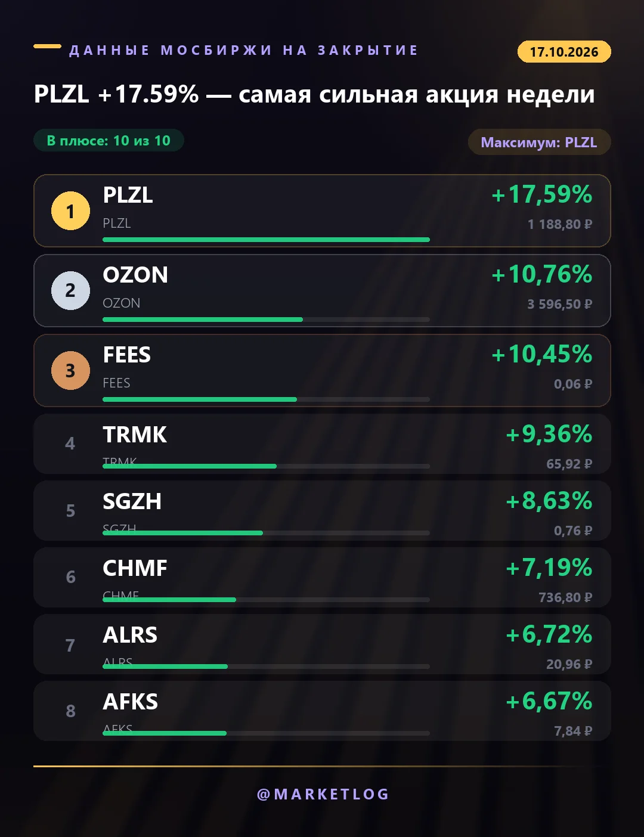Click the 'ДАННЫЕ МОСБИРЖИ НА ЗАКРЫТИЕ' label

tap(244, 50)
